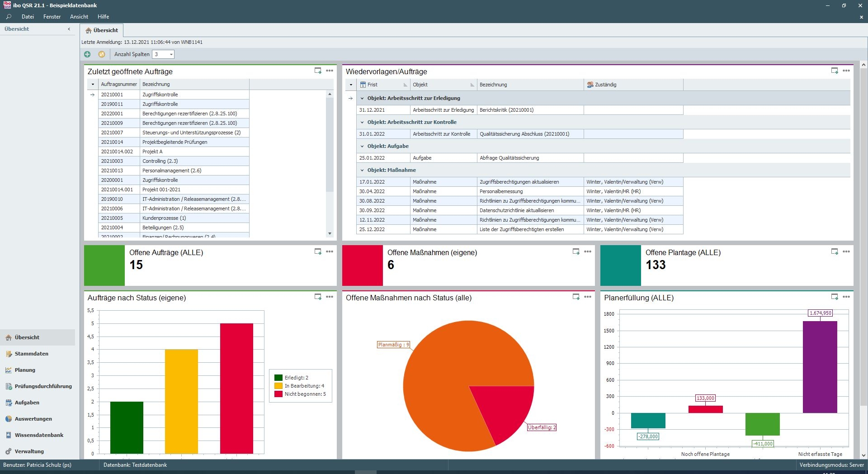Open the three-dot menu of Planerfüllung (ALLE)
This screenshot has width=868, height=474.
click(x=846, y=297)
